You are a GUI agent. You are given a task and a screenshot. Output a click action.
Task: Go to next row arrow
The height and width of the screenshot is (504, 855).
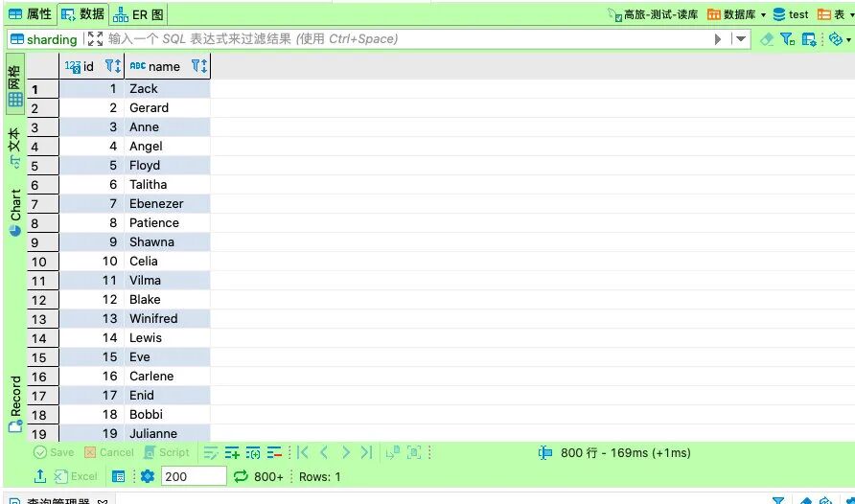click(x=345, y=452)
